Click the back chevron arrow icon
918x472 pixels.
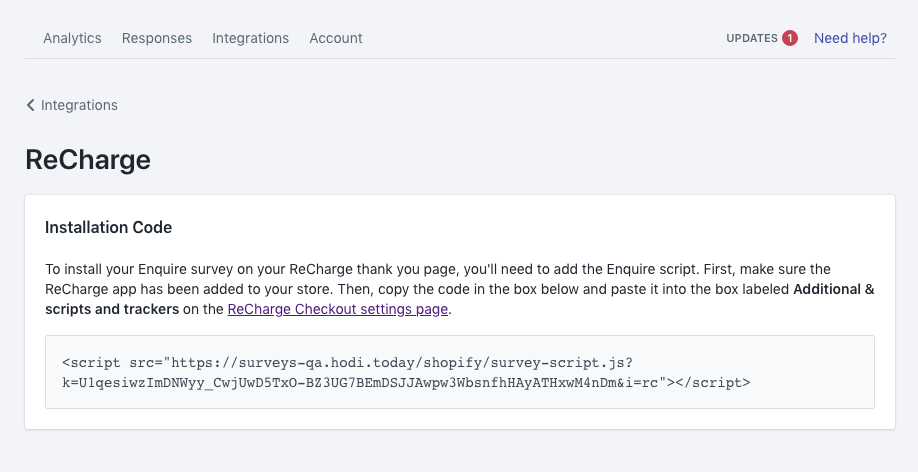coord(31,105)
